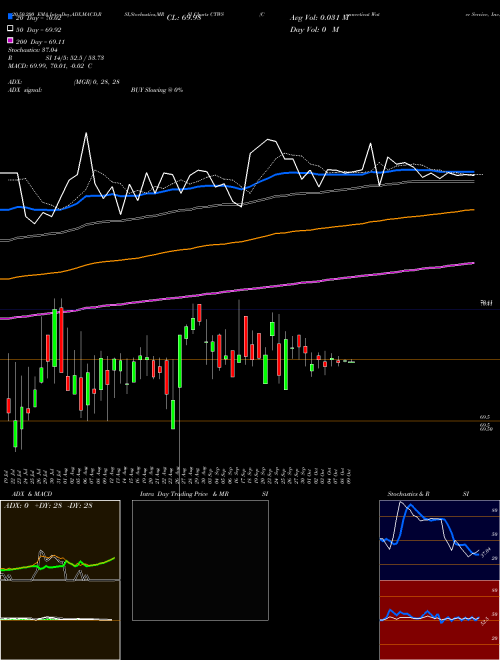500x660 pixels.
Task: Click the tallest green candlestick near 31 Jul
Action: click(55, 338)
